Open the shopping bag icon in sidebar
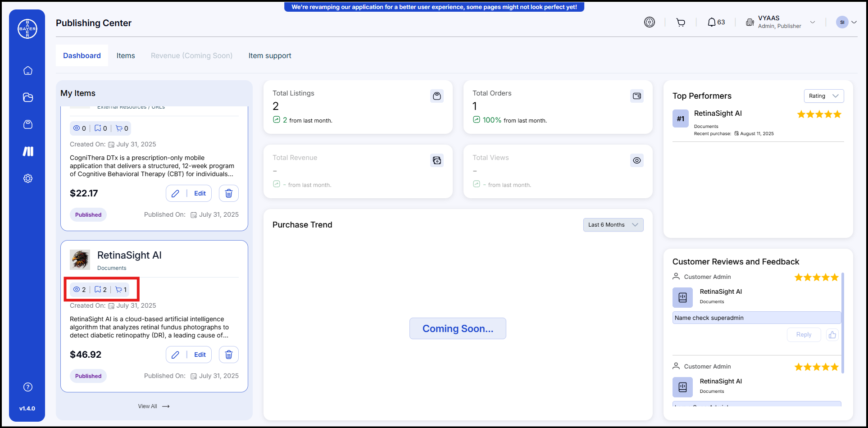 click(x=28, y=124)
